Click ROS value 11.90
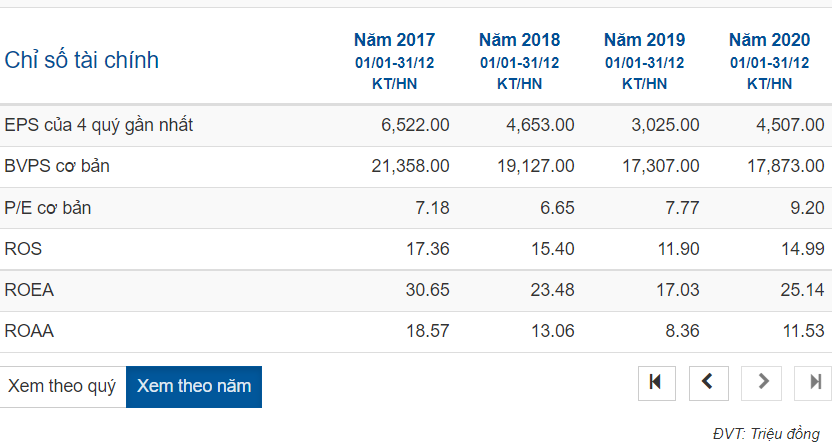Viewport: 837px width, 448px height. coord(678,249)
